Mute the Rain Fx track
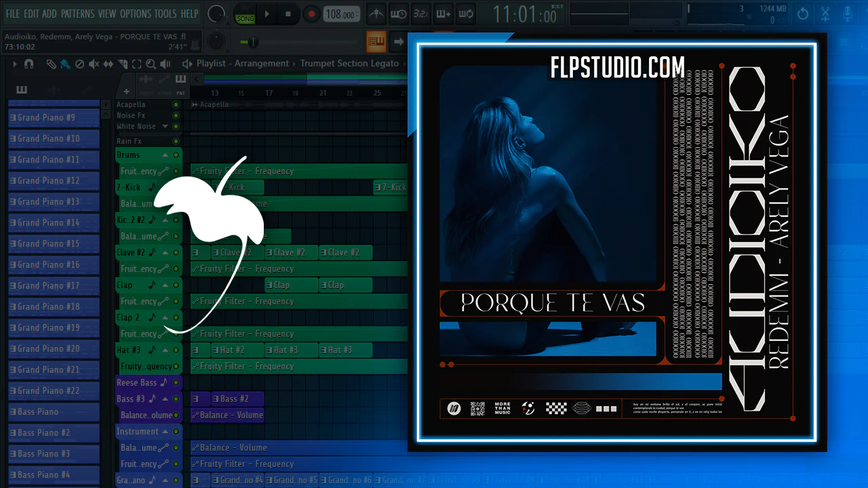This screenshot has height=488, width=868. pos(176,141)
